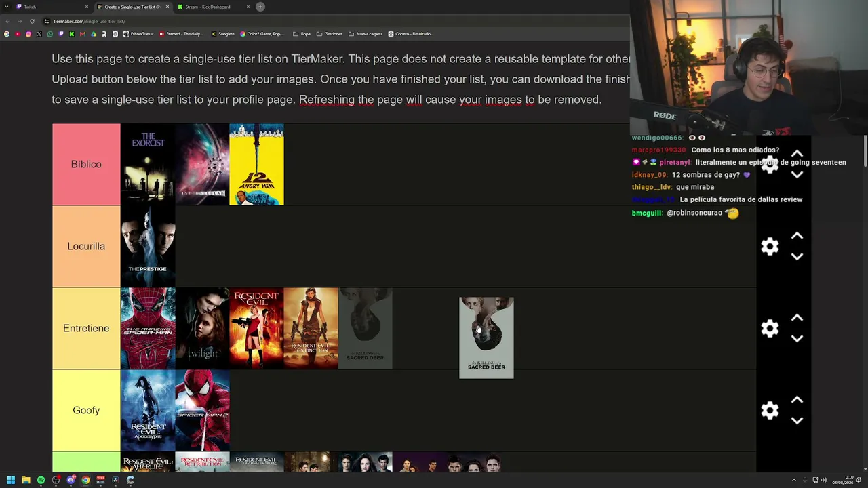Open the Framed - The daily bookmark
This screenshot has width=868, height=488.
coord(180,34)
